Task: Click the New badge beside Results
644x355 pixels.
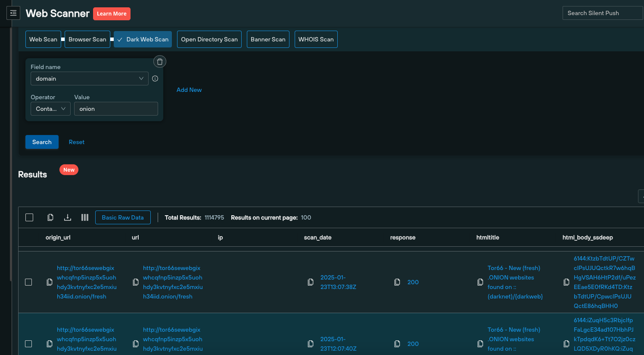Action: (x=69, y=170)
